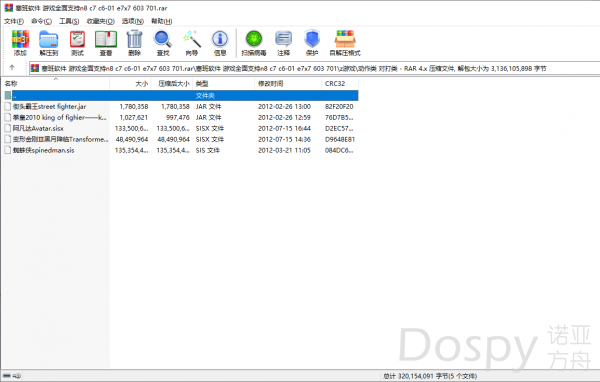Click the Test (测试) toolbar icon

point(77,43)
